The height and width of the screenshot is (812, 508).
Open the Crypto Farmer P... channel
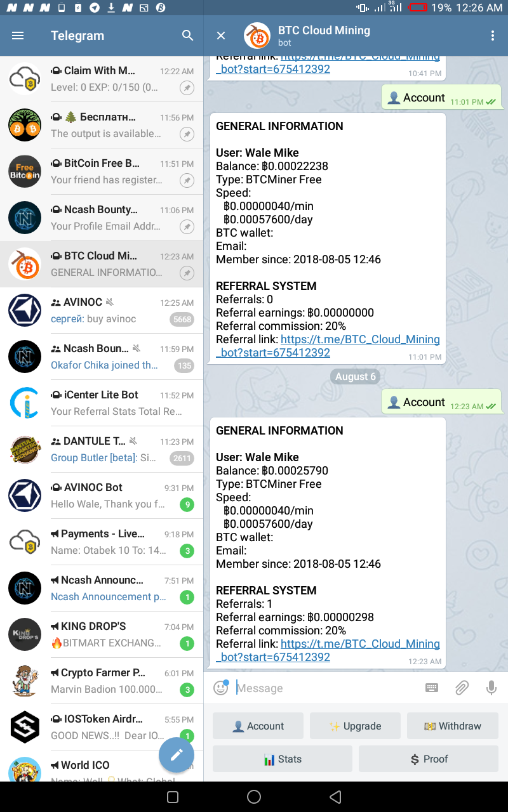click(102, 681)
